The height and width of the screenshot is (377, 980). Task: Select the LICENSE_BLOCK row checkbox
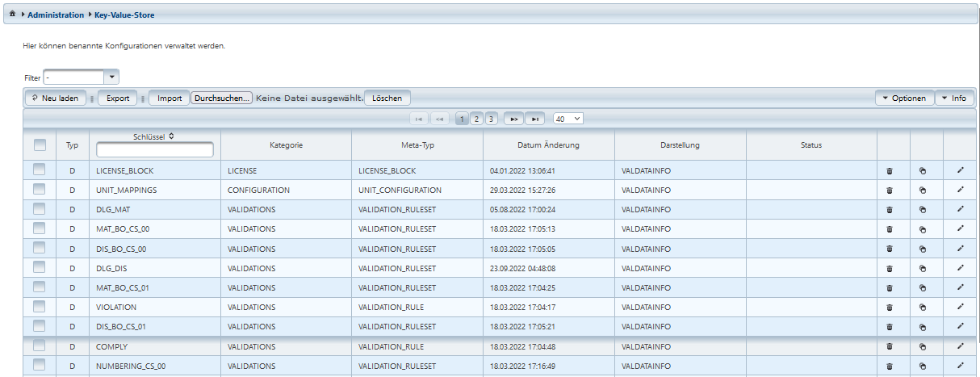pos(40,170)
